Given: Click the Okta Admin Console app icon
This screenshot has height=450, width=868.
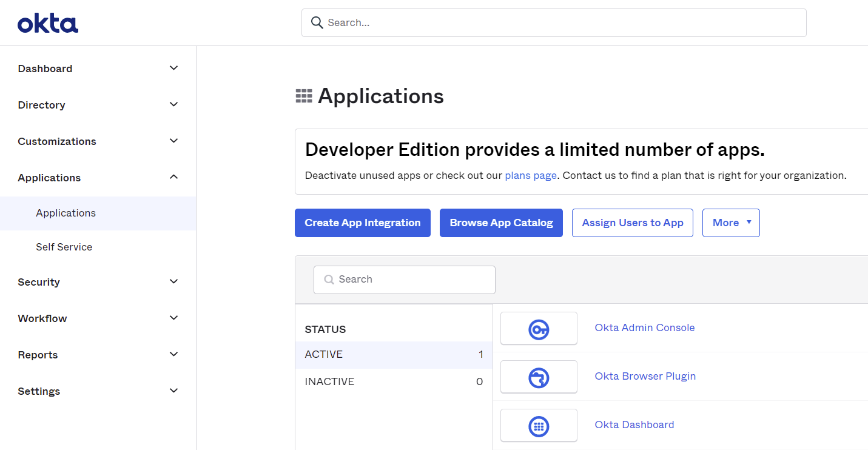Looking at the screenshot, I should pyautogui.click(x=539, y=328).
